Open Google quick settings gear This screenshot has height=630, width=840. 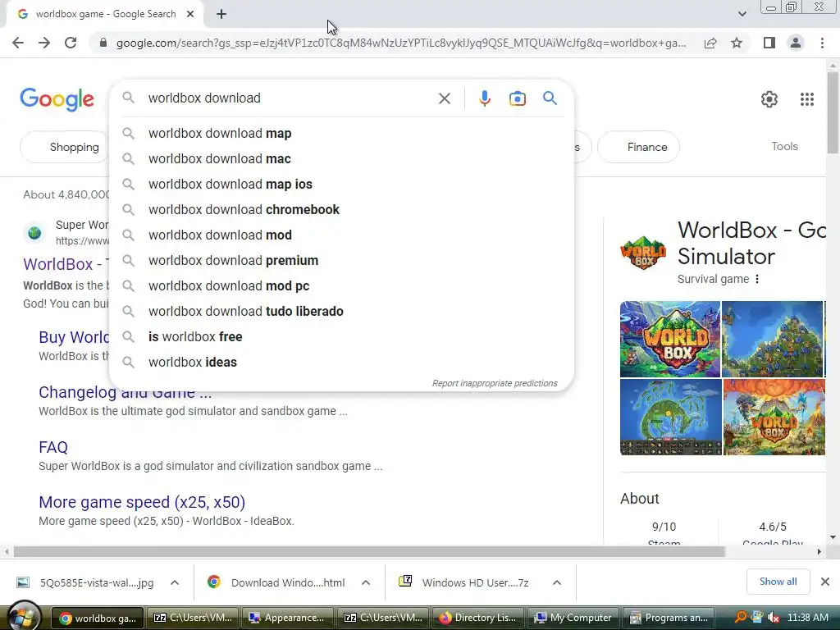pyautogui.click(x=769, y=99)
